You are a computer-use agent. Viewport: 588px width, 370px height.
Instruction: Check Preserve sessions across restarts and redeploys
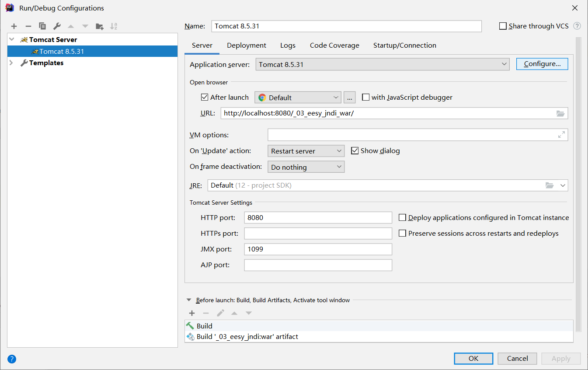coord(402,233)
